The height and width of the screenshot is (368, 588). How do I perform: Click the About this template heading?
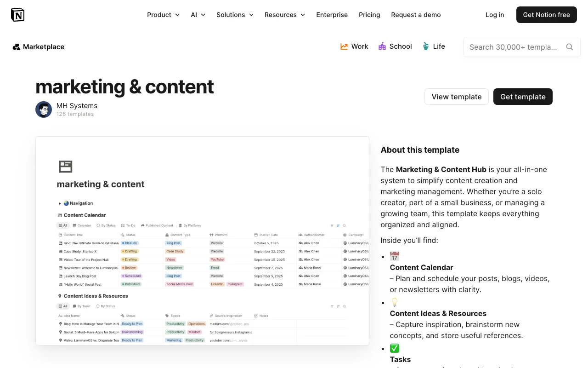pos(420,150)
